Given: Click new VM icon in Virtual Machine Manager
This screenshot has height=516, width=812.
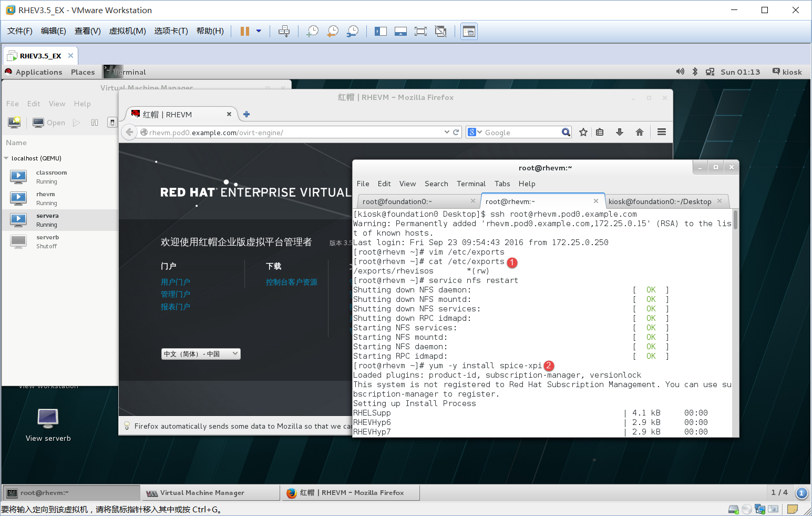Looking at the screenshot, I should (x=14, y=123).
